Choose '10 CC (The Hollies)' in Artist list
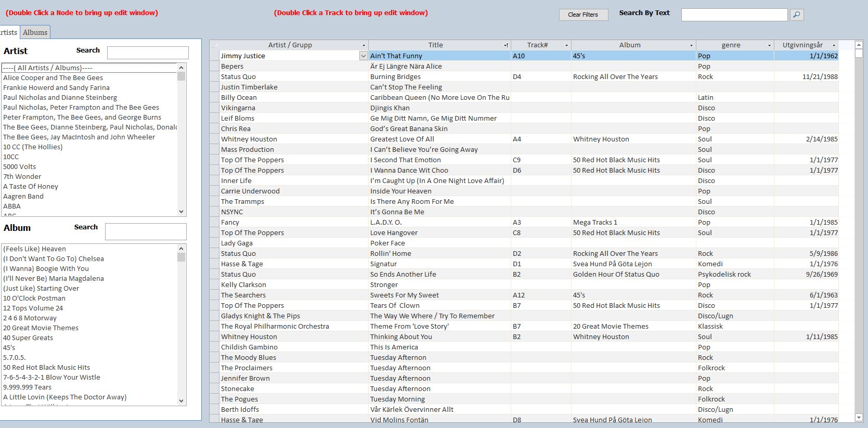The image size is (868, 428). click(89, 147)
